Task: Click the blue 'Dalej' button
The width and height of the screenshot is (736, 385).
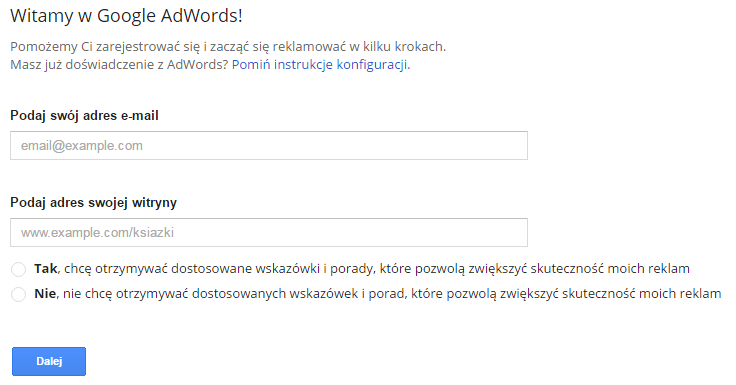Action: [49, 362]
